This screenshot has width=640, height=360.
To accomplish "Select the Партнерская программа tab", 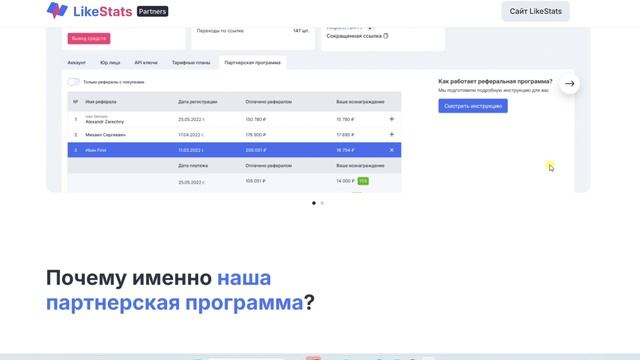I will point(253,63).
